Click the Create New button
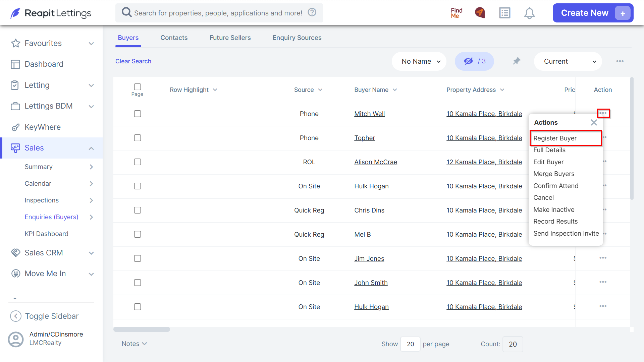 593,13
